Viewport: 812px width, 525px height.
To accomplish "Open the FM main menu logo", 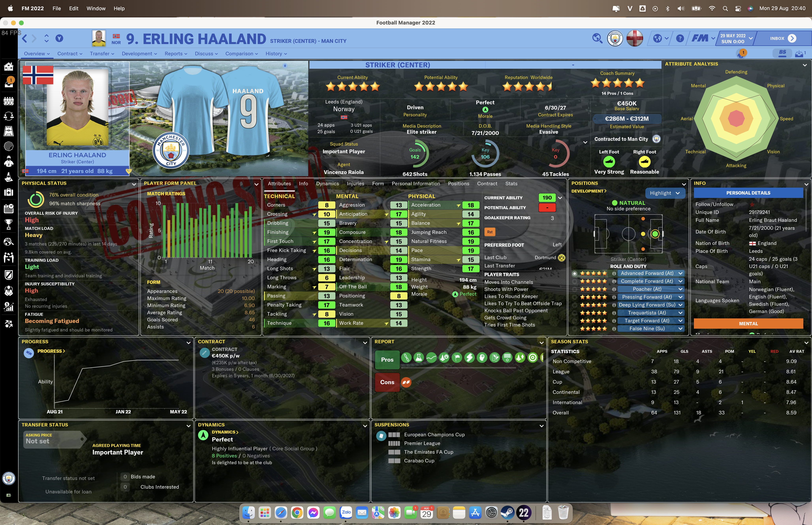I will (x=700, y=38).
